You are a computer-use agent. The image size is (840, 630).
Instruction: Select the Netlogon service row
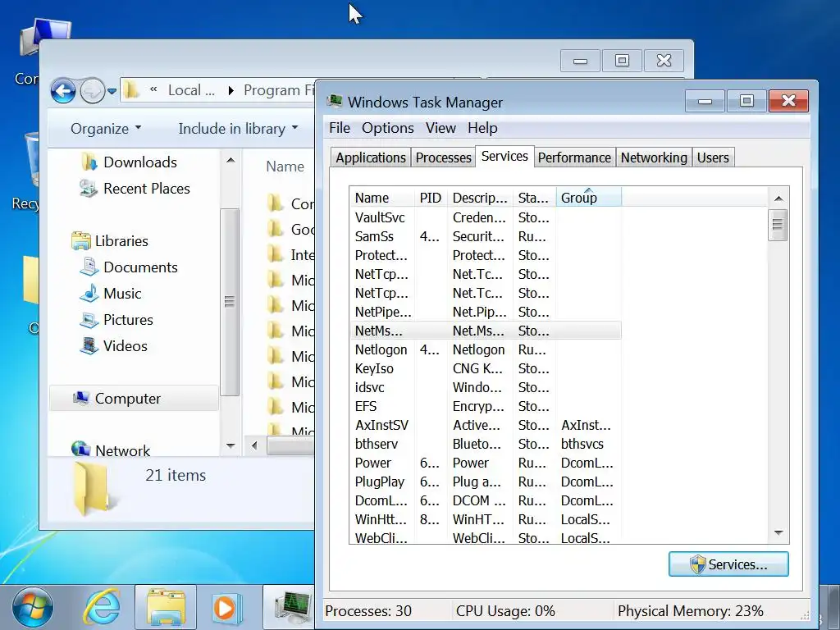click(x=486, y=349)
